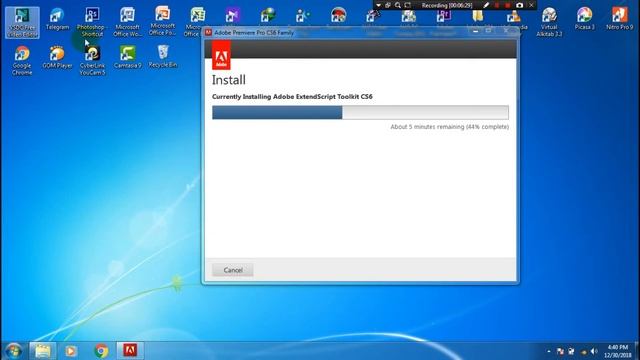
Task: Select Google Chrome desktop icon
Action: (x=22, y=60)
